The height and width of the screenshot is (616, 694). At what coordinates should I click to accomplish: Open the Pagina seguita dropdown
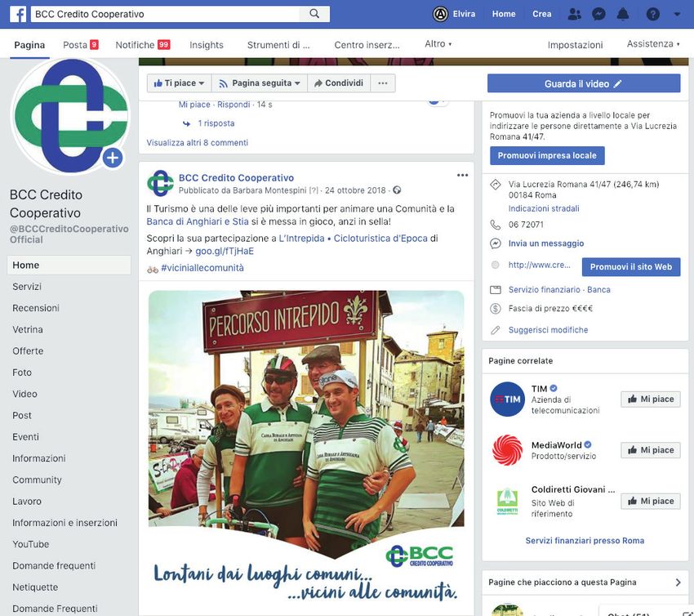pos(260,83)
